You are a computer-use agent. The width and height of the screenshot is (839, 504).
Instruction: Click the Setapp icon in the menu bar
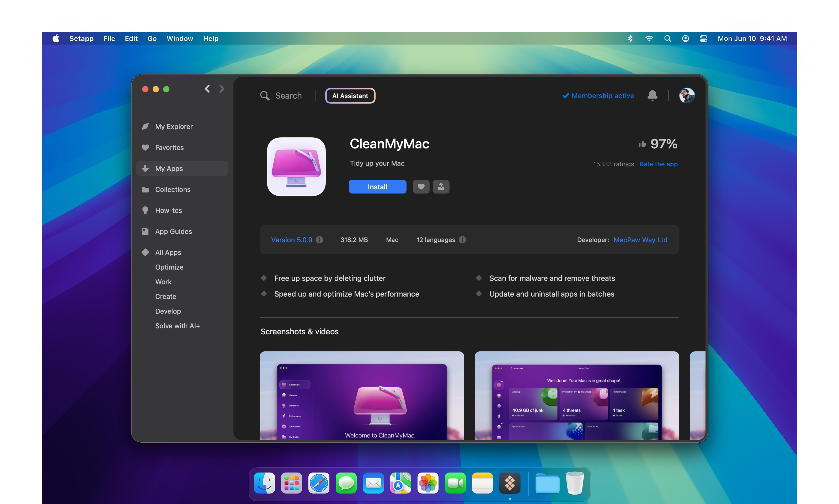[630, 39]
